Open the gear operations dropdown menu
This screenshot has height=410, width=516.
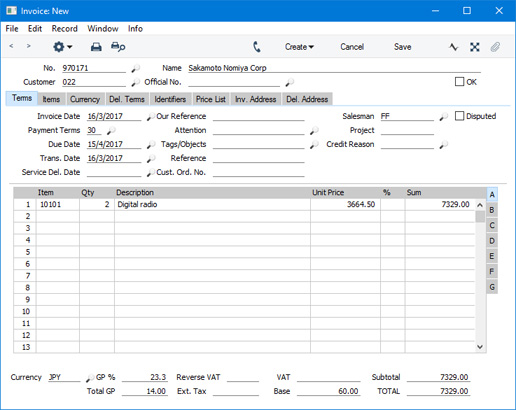[x=63, y=47]
